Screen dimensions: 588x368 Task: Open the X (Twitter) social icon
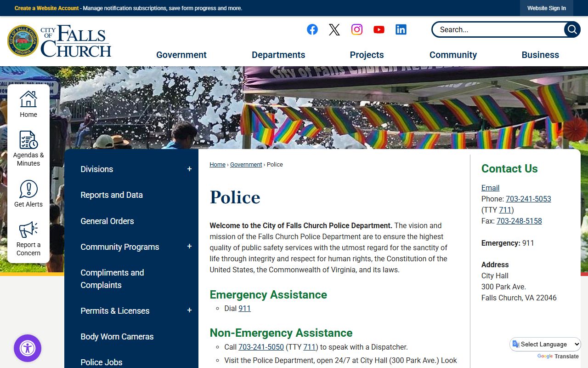point(334,29)
